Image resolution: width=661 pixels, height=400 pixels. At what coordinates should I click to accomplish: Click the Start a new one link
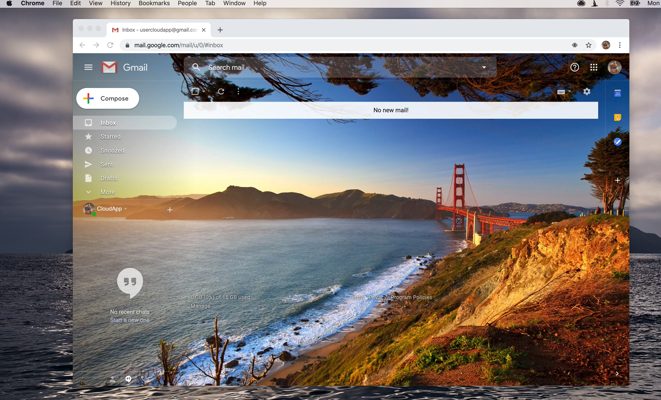pyautogui.click(x=129, y=320)
